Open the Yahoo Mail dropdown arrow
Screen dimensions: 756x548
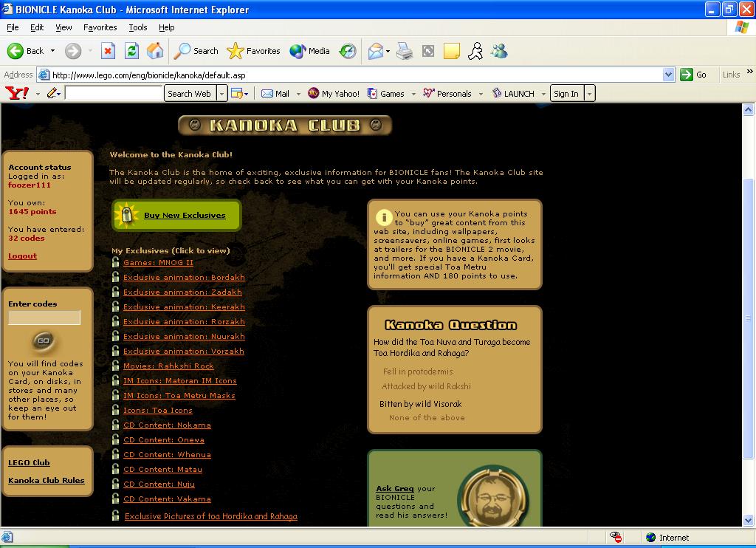[x=298, y=94]
